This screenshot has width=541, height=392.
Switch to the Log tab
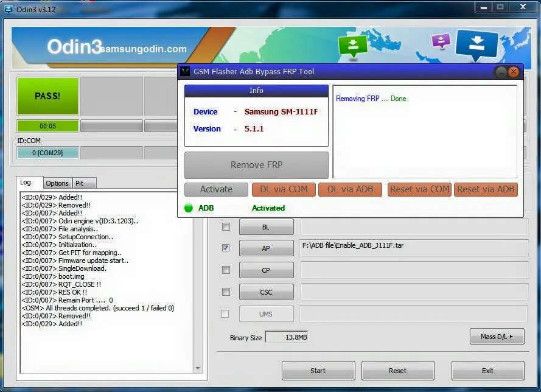click(x=26, y=182)
